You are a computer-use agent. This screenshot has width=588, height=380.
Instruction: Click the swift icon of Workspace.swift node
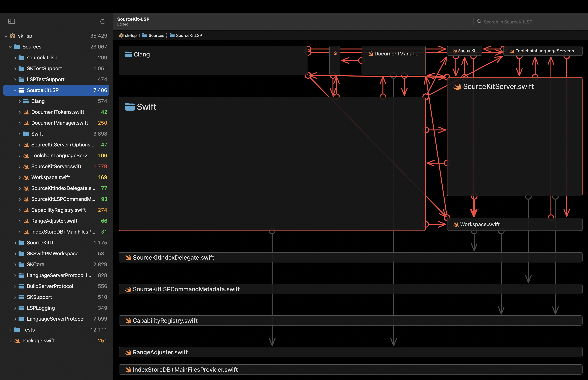[456, 224]
